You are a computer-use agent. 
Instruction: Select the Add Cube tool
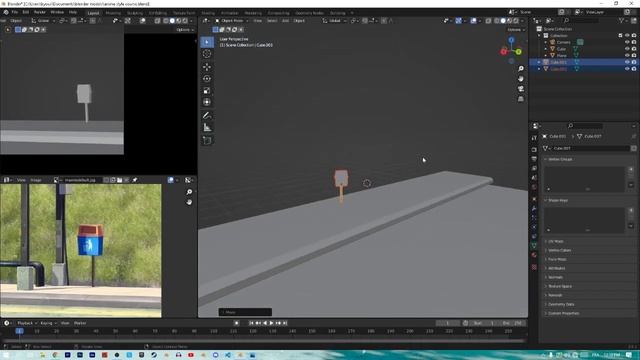pyautogui.click(x=207, y=141)
